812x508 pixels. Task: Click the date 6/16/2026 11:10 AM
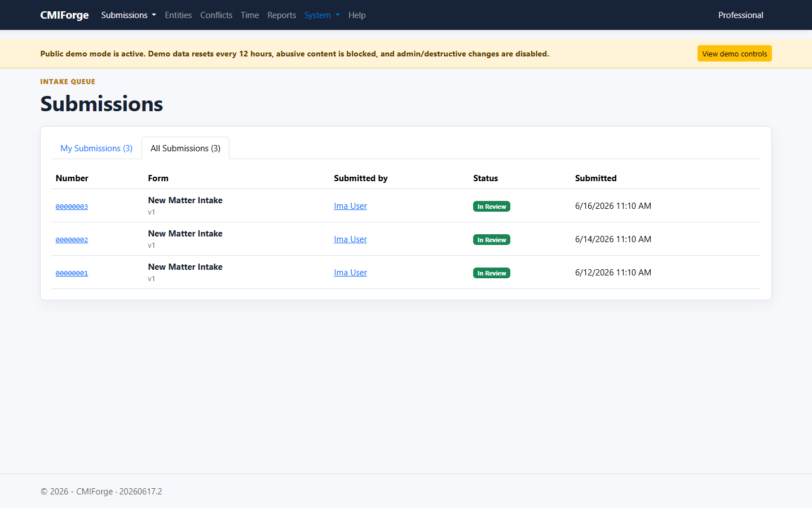(613, 206)
